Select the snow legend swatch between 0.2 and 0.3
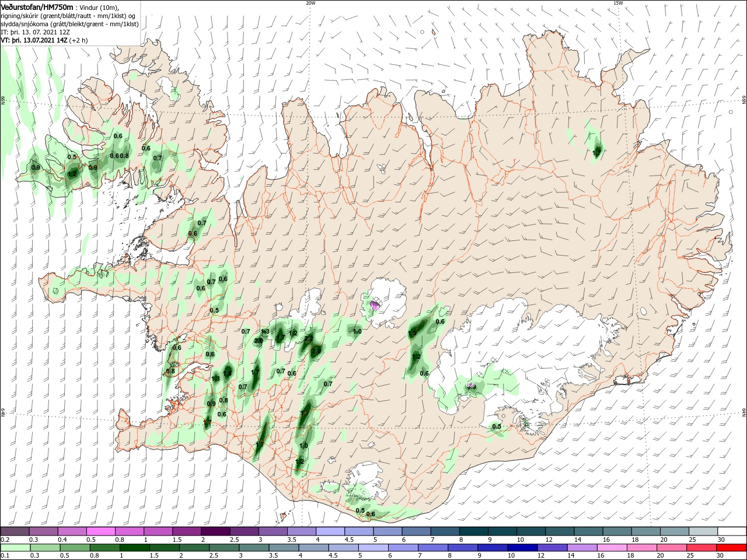This screenshot has width=747, height=560. pyautogui.click(x=15, y=531)
